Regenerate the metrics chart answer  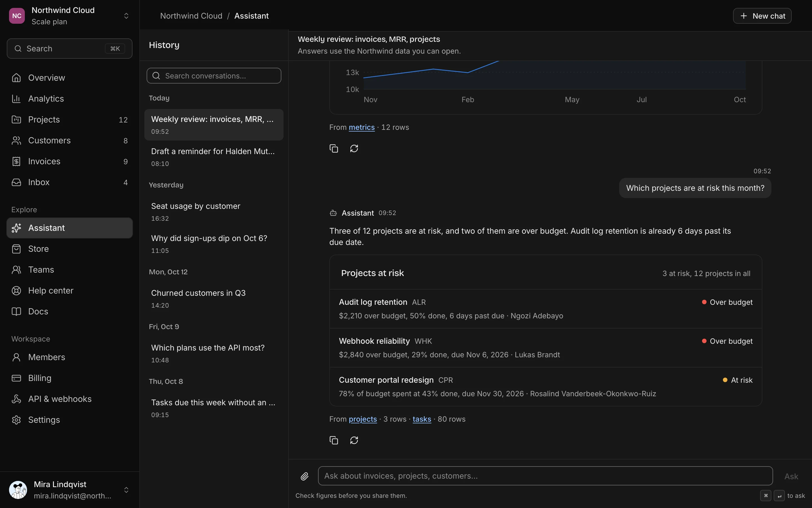pos(354,148)
